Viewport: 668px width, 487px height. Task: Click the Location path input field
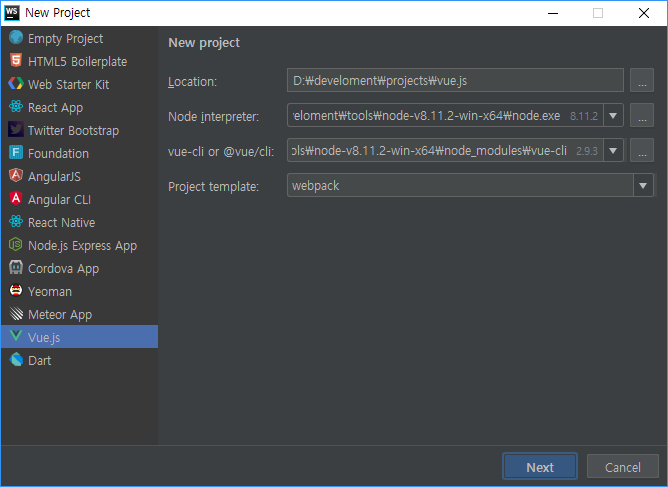(x=455, y=81)
